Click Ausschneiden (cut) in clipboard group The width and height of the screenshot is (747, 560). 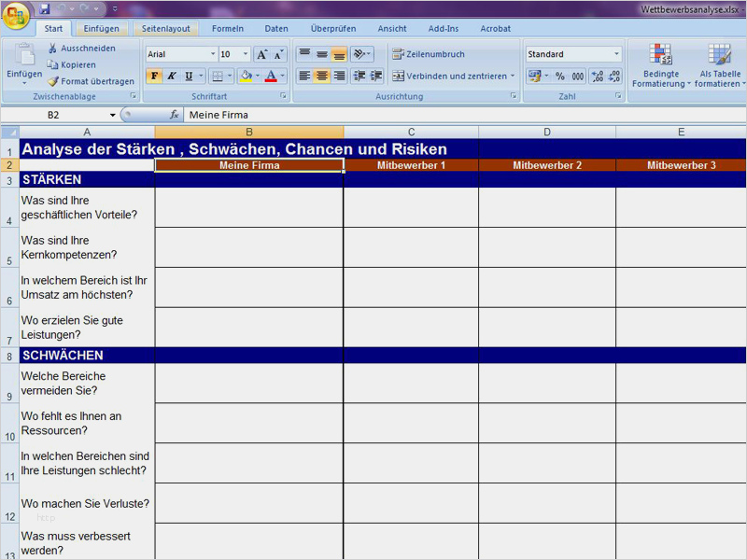[81, 49]
